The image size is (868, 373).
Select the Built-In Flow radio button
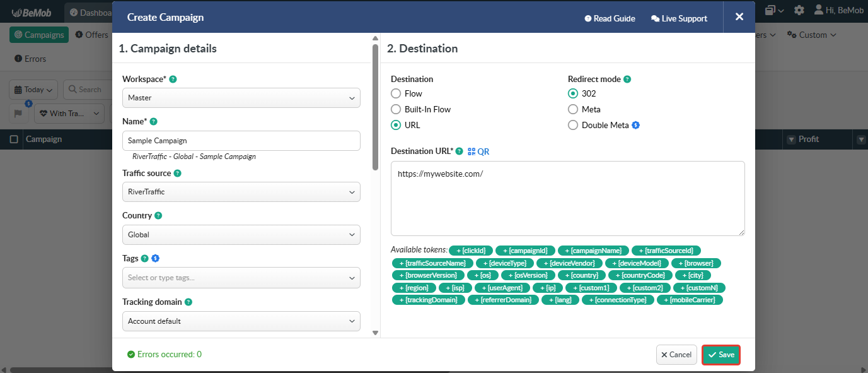(396, 109)
